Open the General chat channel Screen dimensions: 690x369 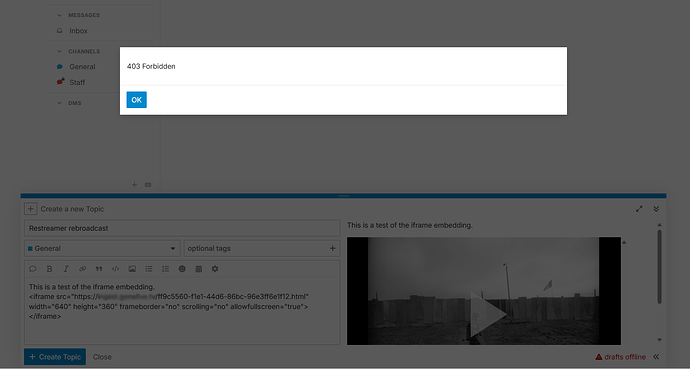82,67
